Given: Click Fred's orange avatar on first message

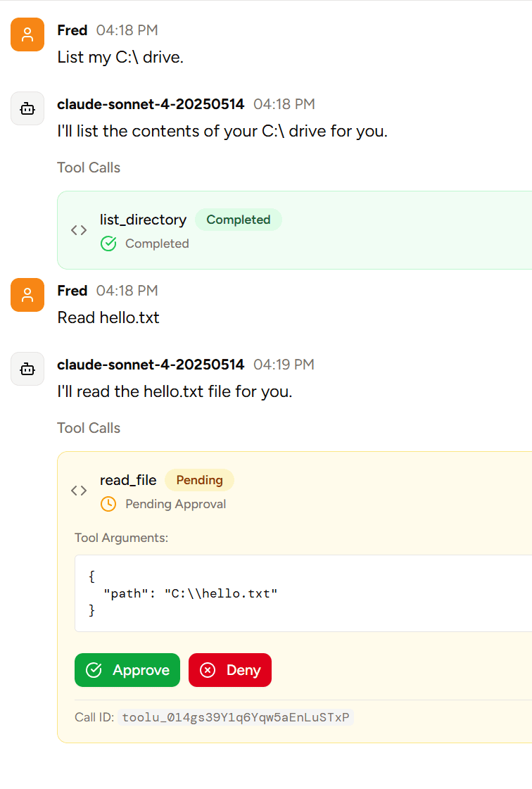Looking at the screenshot, I should coord(27,34).
